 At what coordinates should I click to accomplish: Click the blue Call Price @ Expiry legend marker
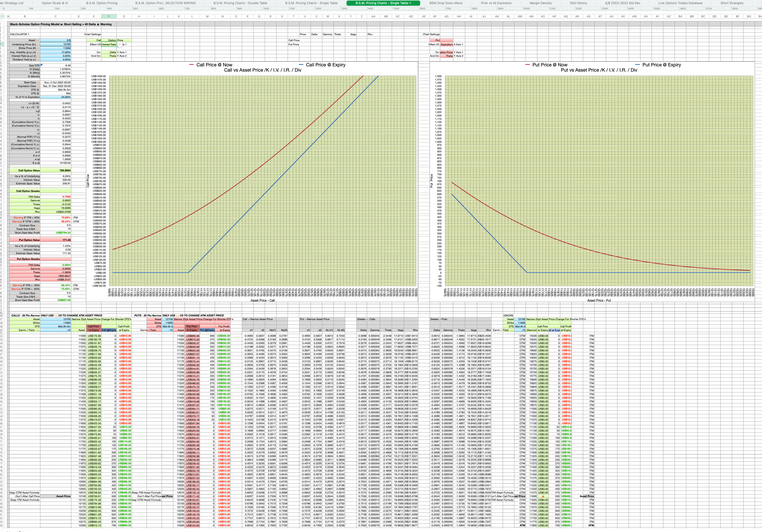pos(301,65)
